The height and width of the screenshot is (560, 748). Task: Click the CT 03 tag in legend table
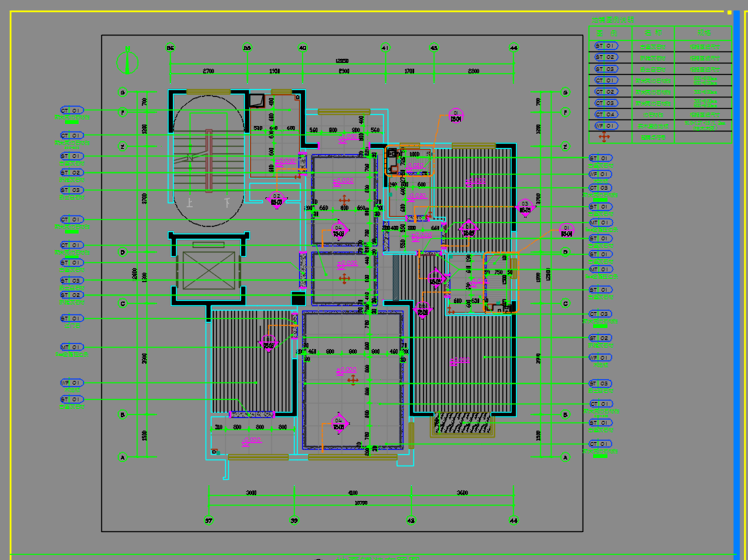pyautogui.click(x=606, y=103)
